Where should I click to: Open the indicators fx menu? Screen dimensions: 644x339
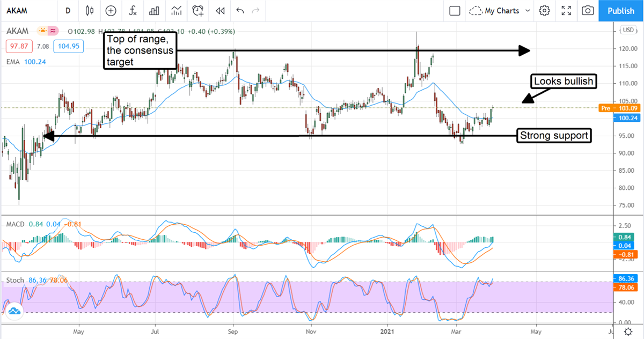pos(133,11)
